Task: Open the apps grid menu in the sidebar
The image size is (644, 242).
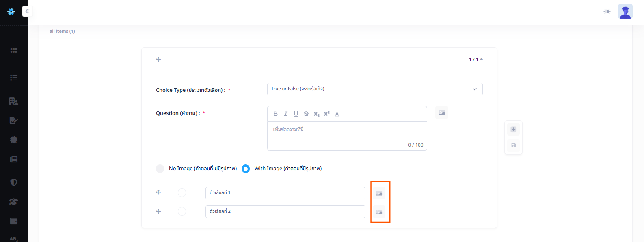Action: [x=14, y=50]
